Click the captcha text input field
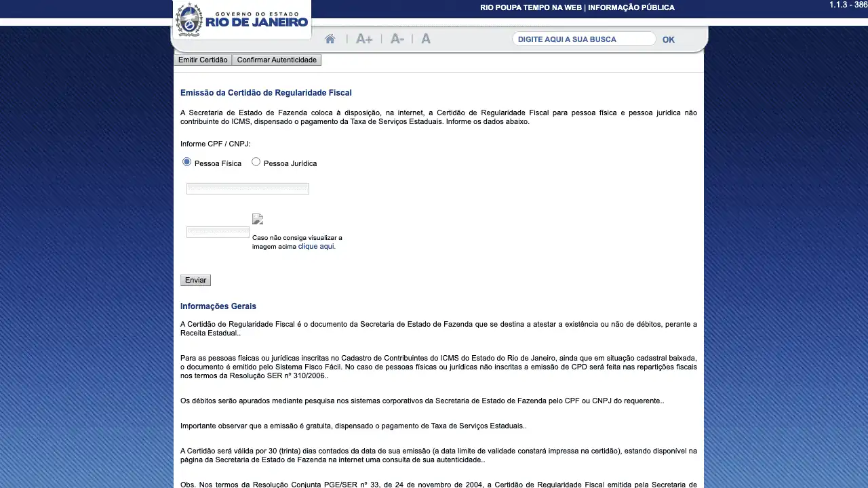The height and width of the screenshot is (488, 868). click(x=218, y=232)
